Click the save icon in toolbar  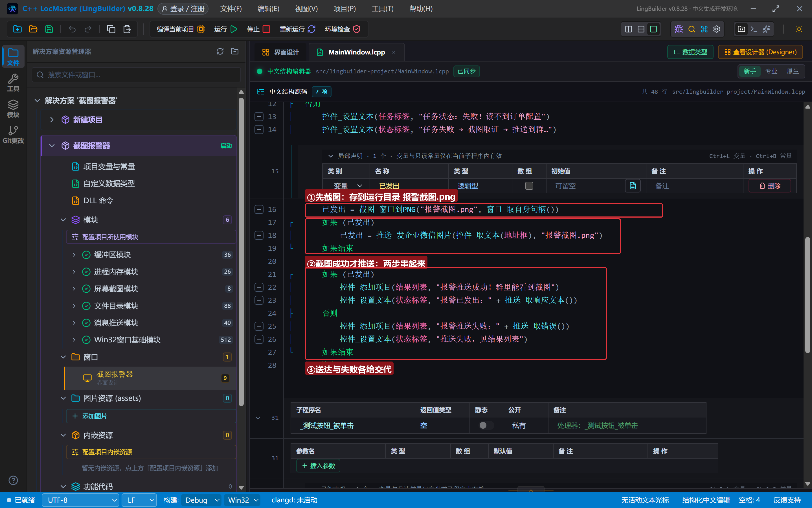[x=49, y=29]
